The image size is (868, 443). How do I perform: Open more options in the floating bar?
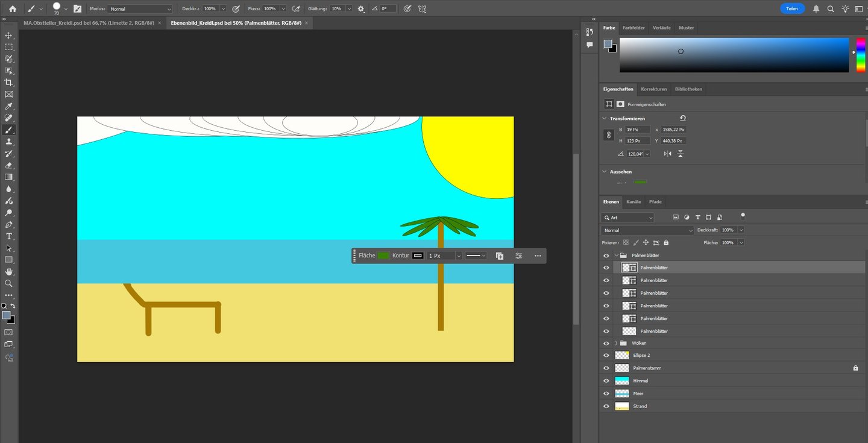pyautogui.click(x=538, y=256)
